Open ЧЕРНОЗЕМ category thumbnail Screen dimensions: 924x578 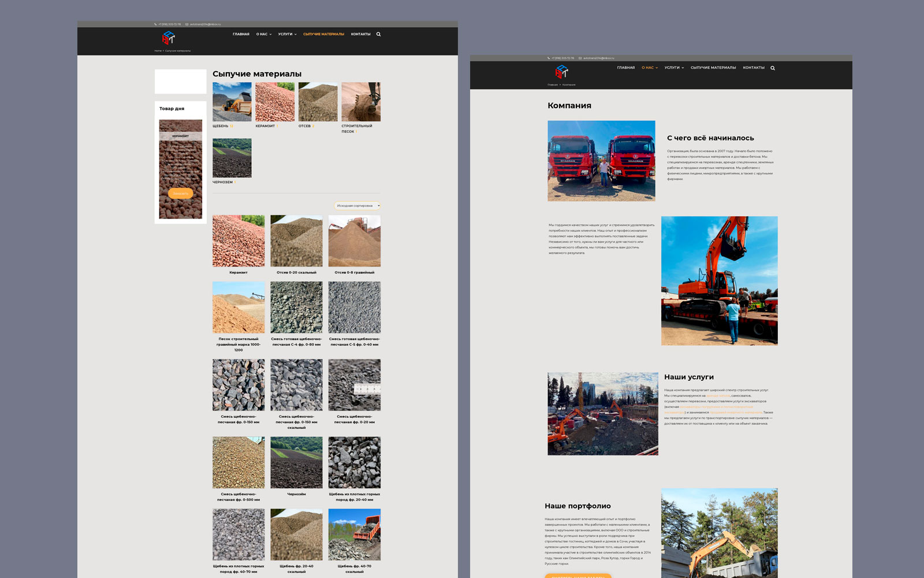(232, 158)
